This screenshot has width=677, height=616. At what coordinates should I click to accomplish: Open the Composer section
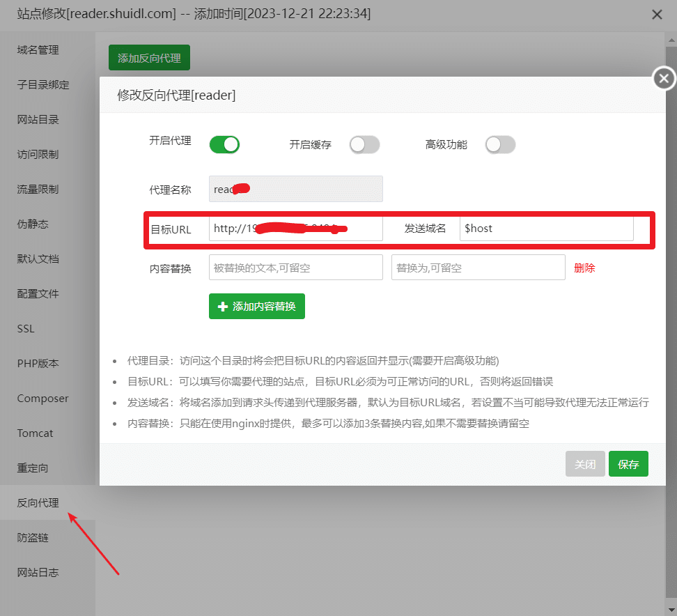tap(44, 398)
